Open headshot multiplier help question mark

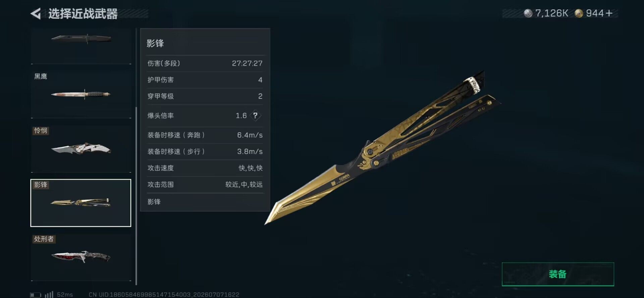(255, 116)
